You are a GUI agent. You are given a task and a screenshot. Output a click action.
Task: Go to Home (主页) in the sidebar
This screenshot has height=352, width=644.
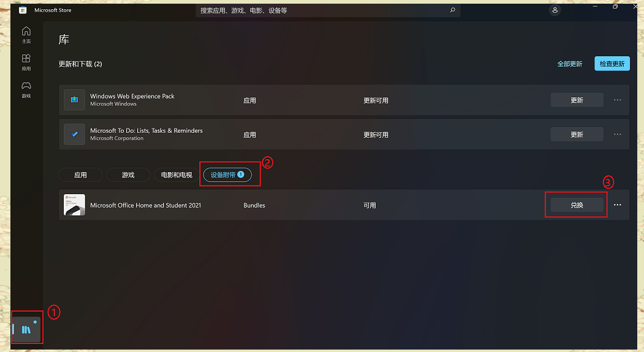(x=26, y=35)
